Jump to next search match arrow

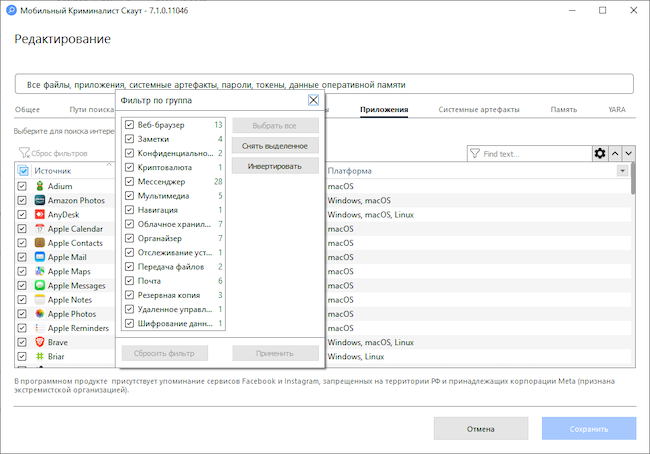pos(628,153)
